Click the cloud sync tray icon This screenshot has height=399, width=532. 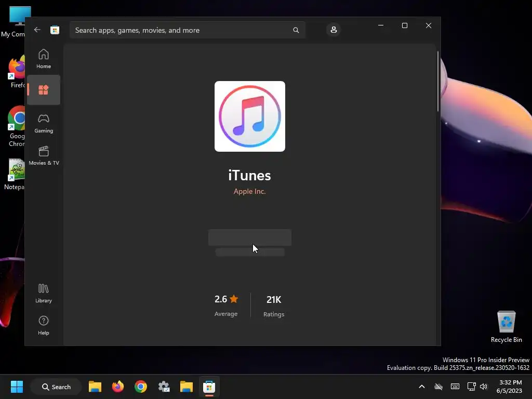tap(438, 387)
